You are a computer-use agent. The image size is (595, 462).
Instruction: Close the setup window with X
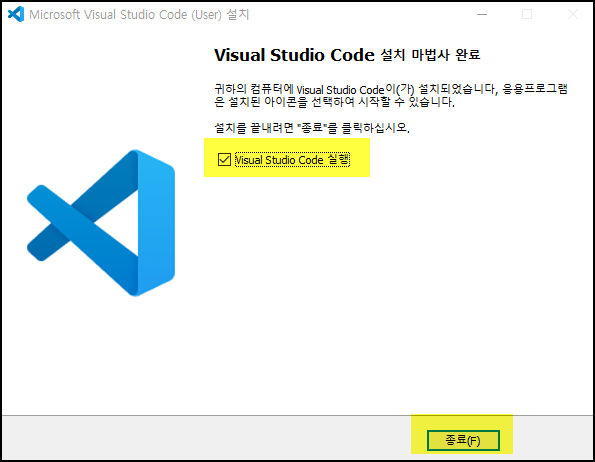(572, 14)
